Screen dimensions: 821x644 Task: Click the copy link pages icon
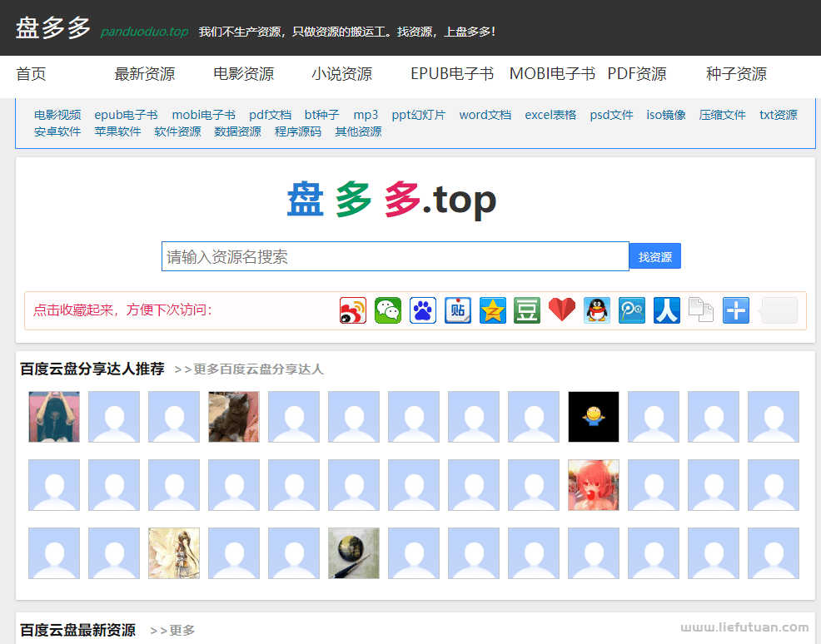[701, 310]
